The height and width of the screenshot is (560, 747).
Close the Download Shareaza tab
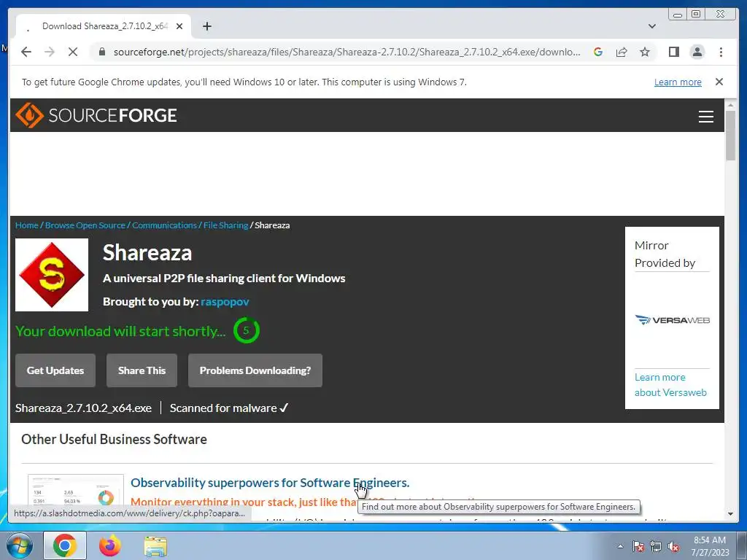179,26
